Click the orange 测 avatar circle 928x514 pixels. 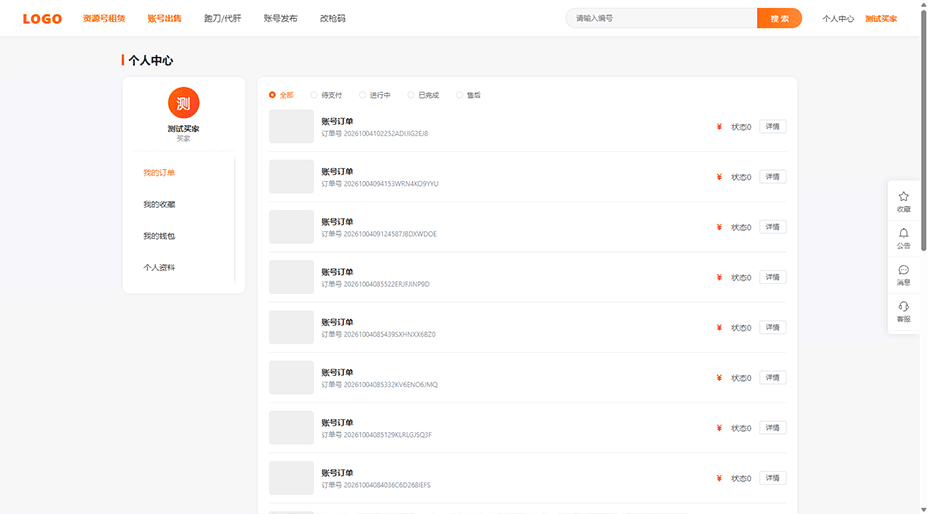pyautogui.click(x=183, y=103)
